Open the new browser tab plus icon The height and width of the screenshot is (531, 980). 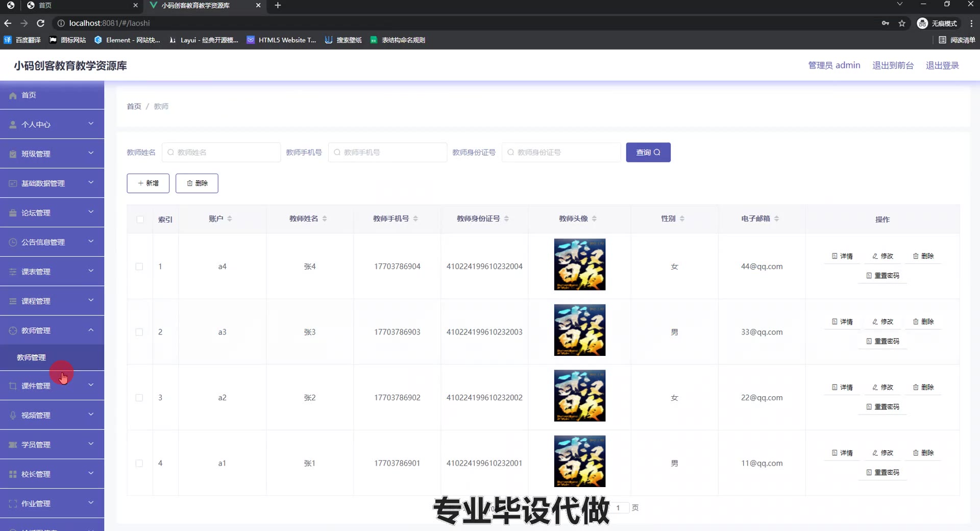[278, 5]
